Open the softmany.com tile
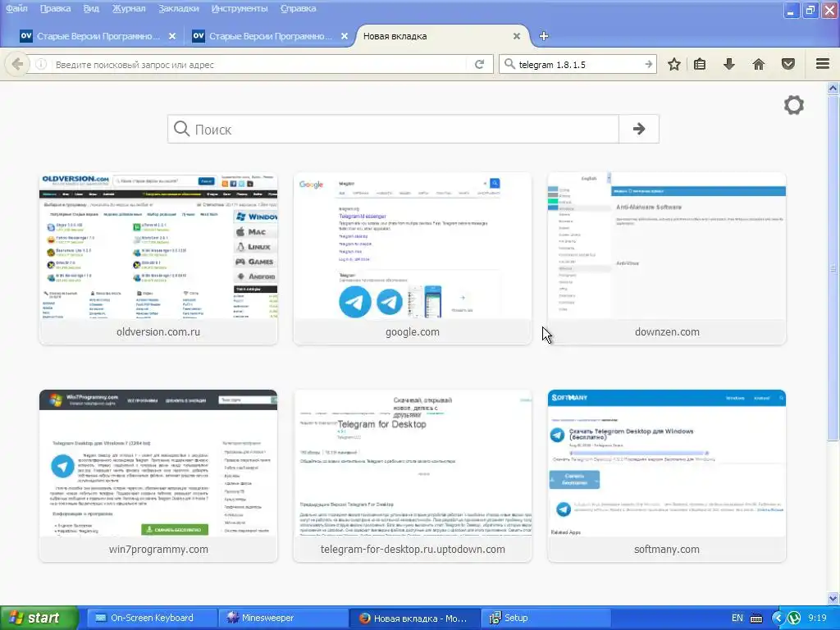 (667, 476)
